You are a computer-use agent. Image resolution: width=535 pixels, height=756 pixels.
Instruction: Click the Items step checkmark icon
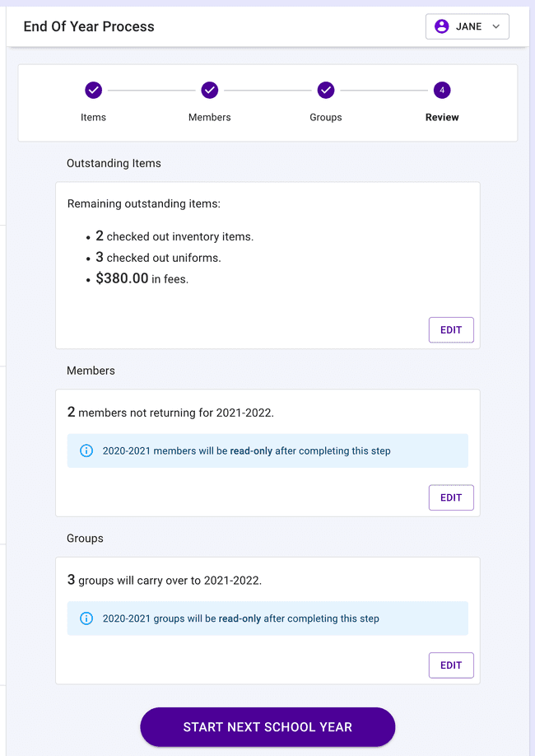94,90
